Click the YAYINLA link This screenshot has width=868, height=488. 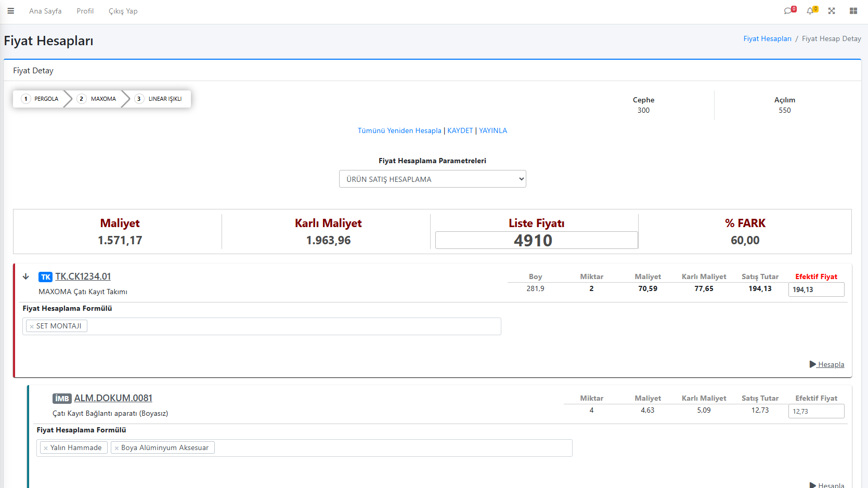tap(493, 130)
